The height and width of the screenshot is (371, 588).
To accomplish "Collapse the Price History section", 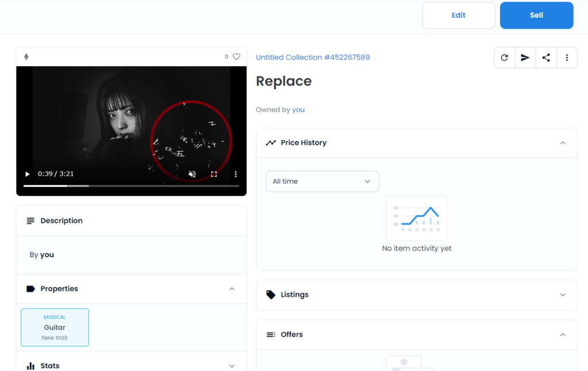I will [x=563, y=143].
